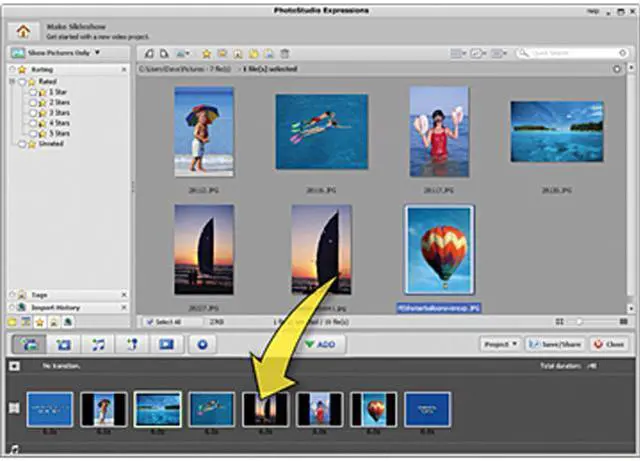Screen dimensions: 640x461
Task: Click the blue round play button in slideshow toolbar
Action: (202, 345)
